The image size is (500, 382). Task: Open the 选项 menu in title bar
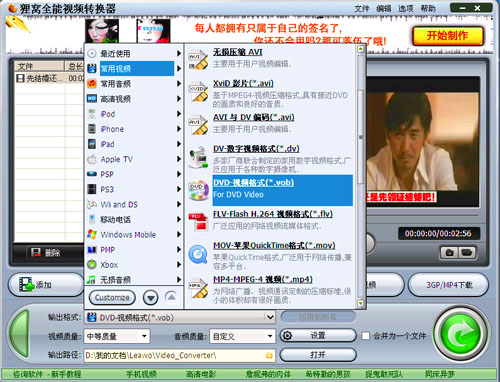[406, 8]
